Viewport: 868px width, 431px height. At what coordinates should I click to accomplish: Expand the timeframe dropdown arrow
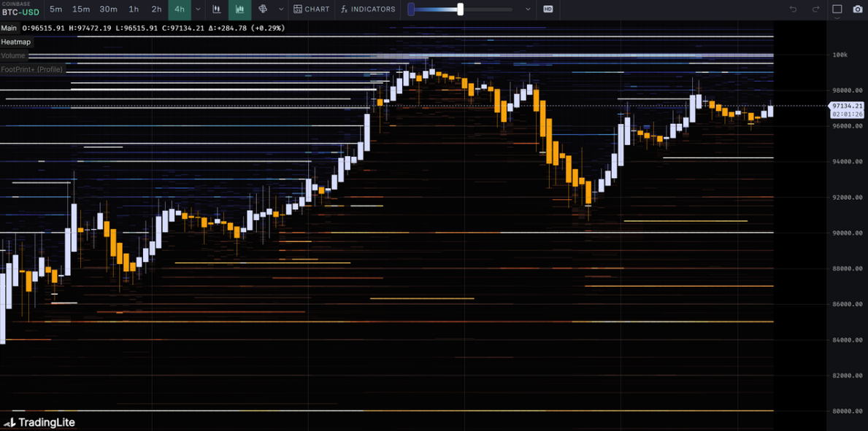[198, 9]
